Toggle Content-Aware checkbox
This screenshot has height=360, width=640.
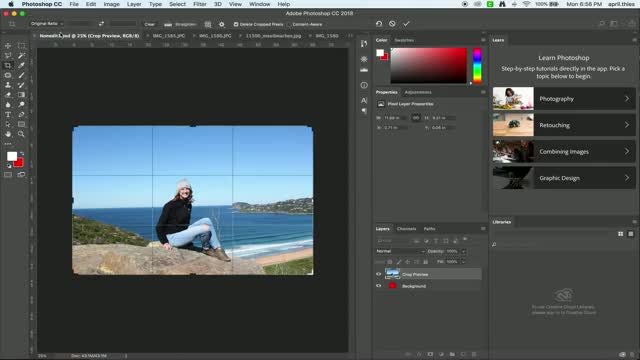coord(289,24)
